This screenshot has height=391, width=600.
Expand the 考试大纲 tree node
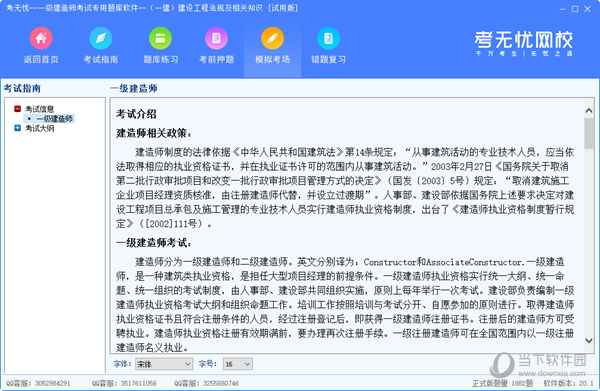(x=17, y=128)
